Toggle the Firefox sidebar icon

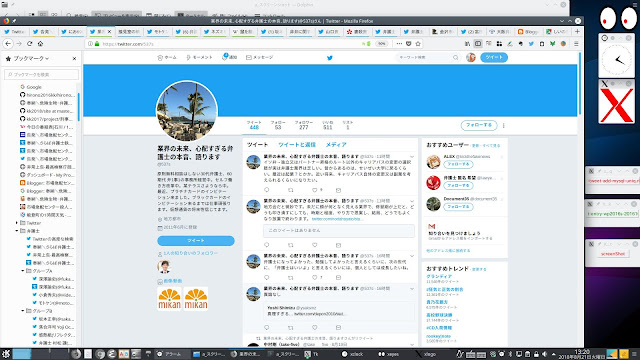[478, 44]
